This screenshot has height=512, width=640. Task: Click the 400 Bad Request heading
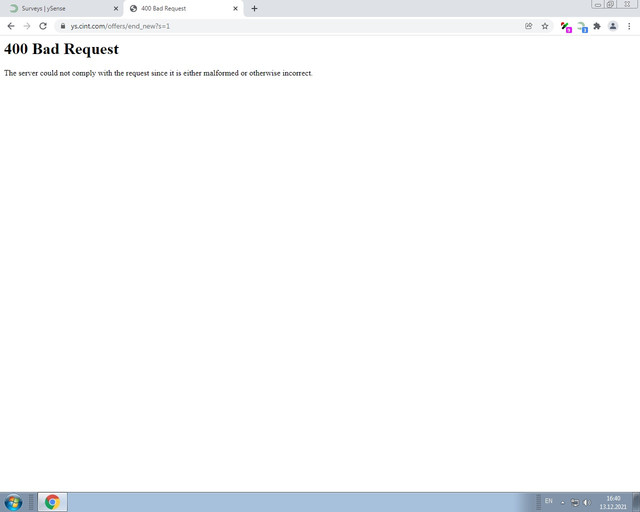(61, 49)
